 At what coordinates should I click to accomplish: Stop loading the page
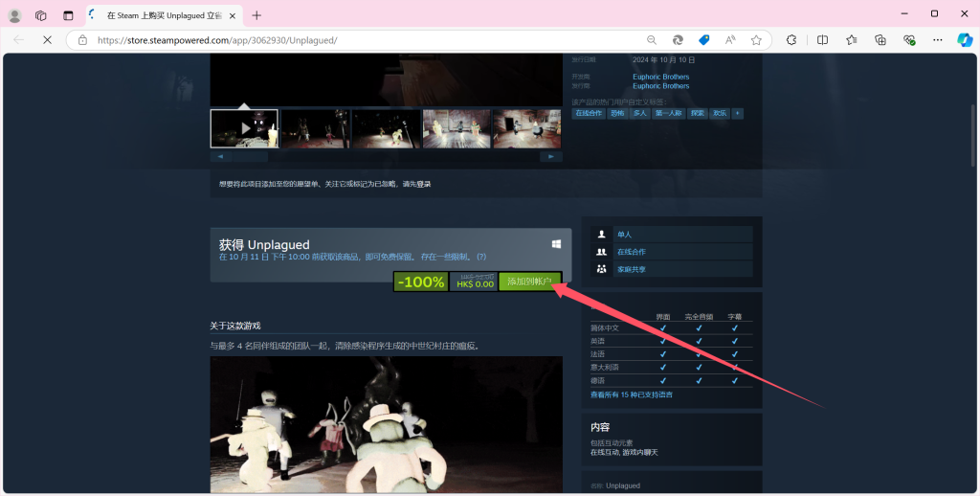[x=47, y=40]
